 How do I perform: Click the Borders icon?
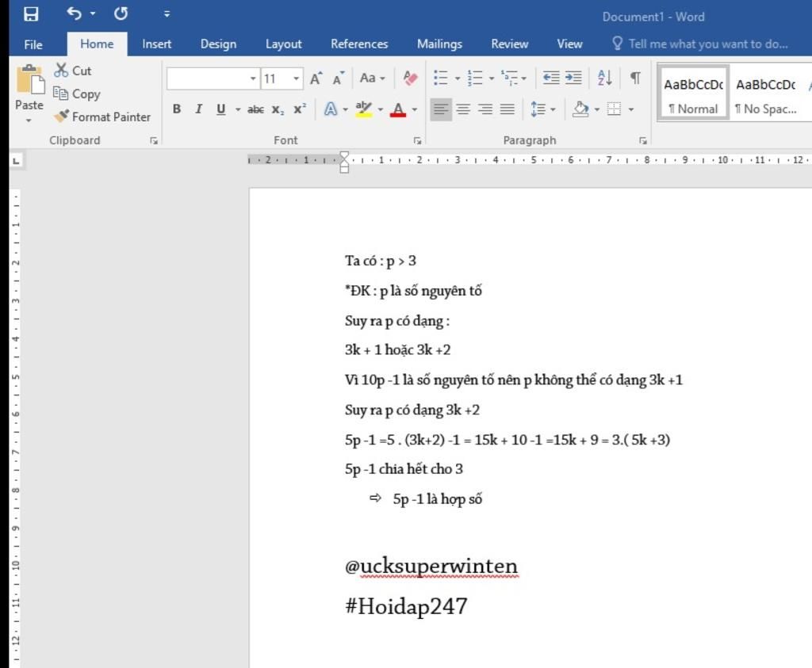pos(615,109)
